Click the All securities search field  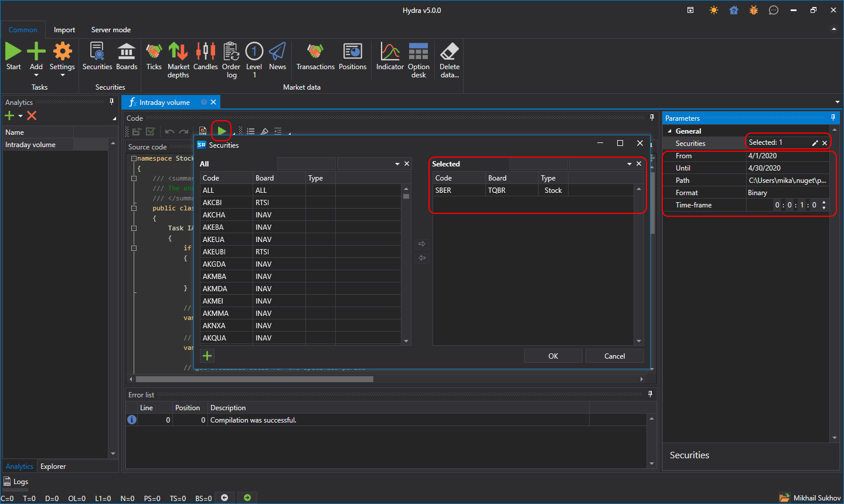pyautogui.click(x=306, y=164)
